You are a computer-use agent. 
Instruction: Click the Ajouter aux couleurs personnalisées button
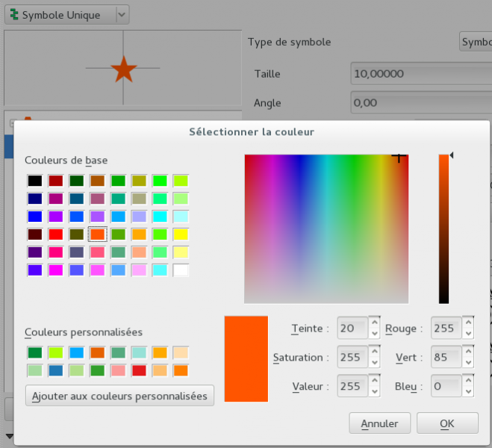pyautogui.click(x=120, y=396)
